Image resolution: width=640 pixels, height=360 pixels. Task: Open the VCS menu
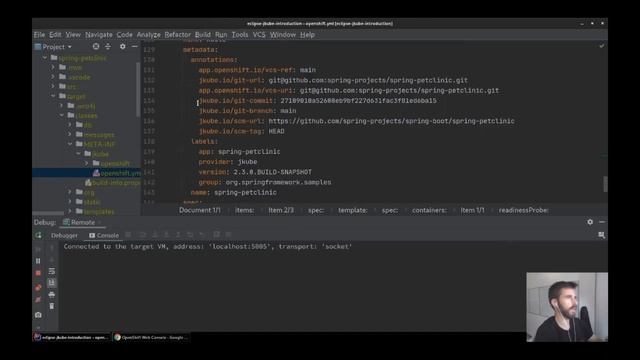(259, 35)
